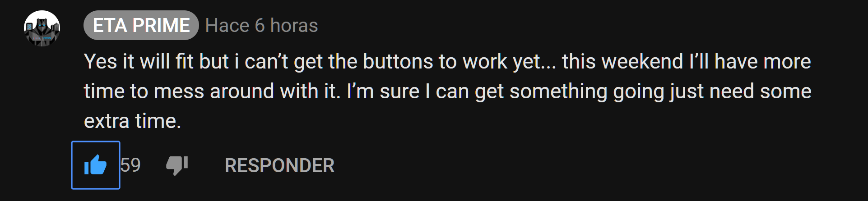Remove your like from ETA PRIME's comment

point(95,165)
